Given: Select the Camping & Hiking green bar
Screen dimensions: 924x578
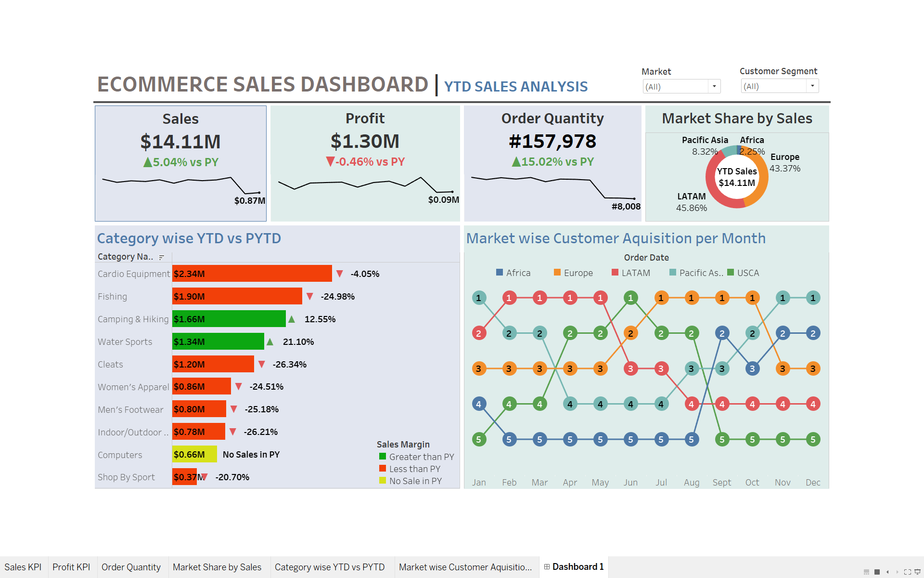Looking at the screenshot, I should click(229, 319).
